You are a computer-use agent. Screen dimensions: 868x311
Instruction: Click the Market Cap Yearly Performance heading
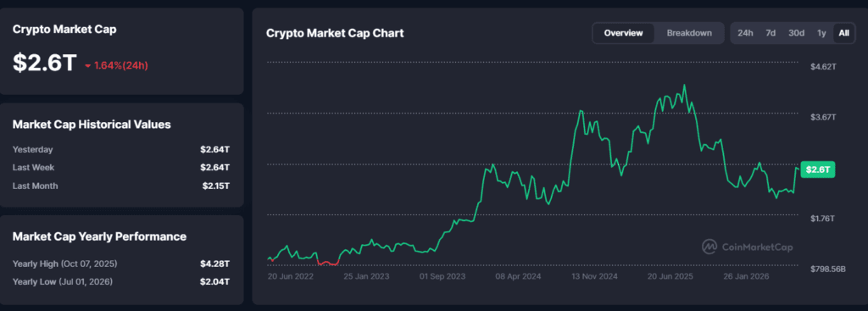(x=99, y=236)
